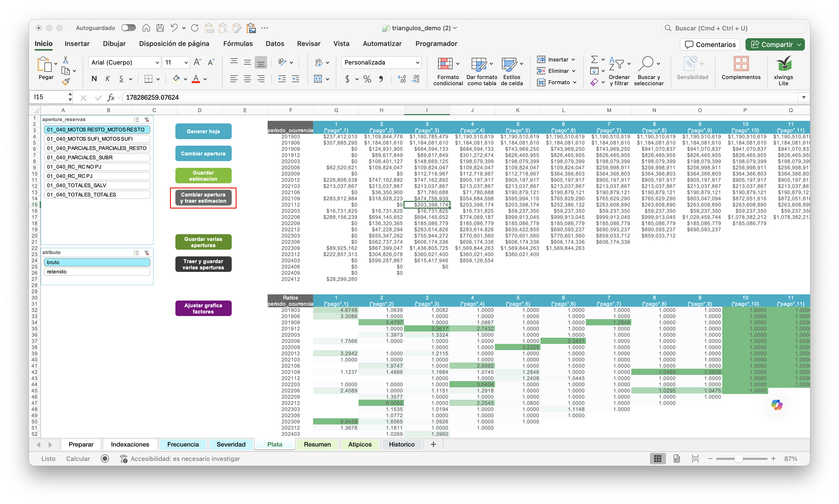Image resolution: width=839 pixels, height=504 pixels.
Task: Open the Compartir dropdown arrow
Action: point(799,44)
